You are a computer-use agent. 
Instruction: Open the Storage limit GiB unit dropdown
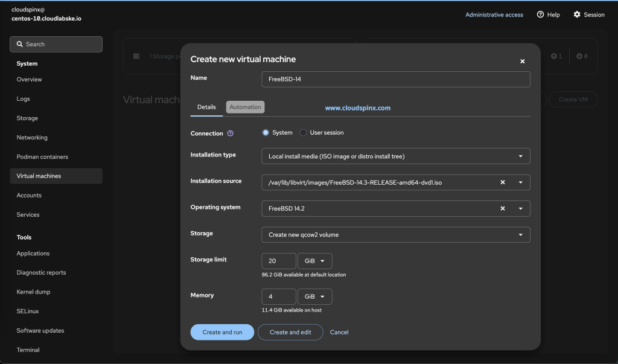(314, 261)
